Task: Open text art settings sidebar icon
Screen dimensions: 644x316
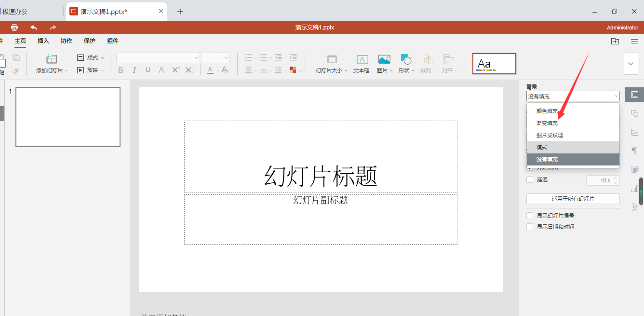Action: point(634,207)
